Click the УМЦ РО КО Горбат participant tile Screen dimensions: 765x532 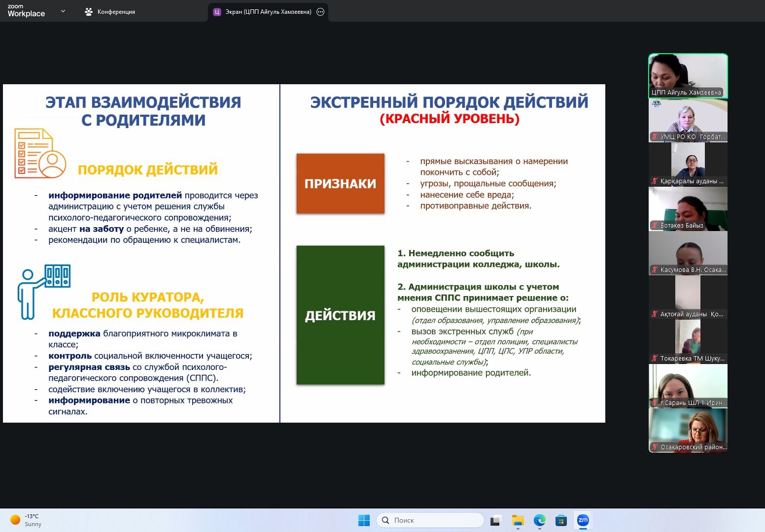(x=688, y=121)
